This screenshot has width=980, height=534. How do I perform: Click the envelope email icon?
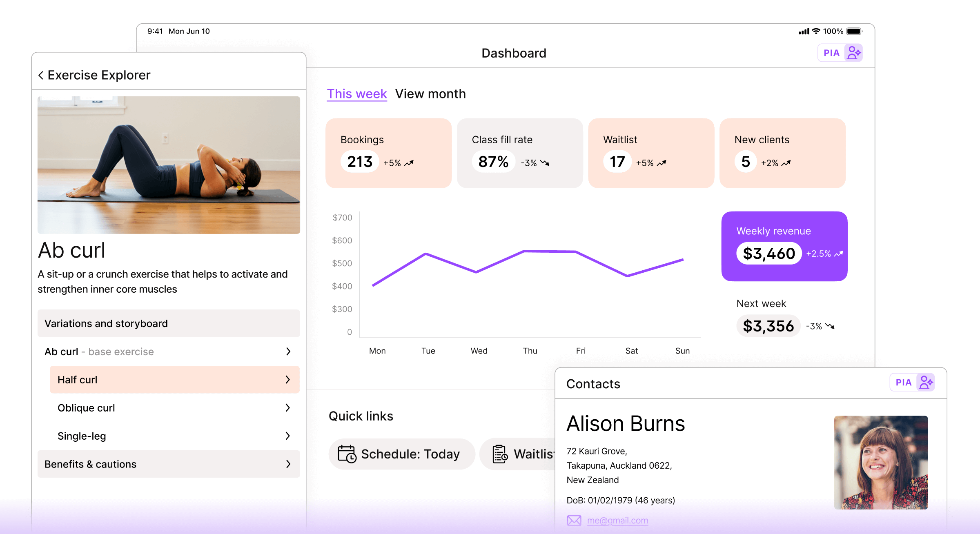(574, 521)
